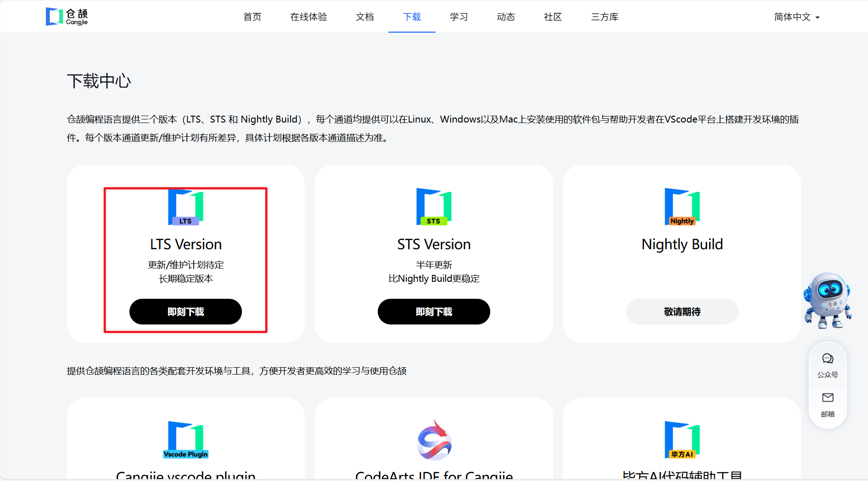The image size is (868, 481).
Task: Open the 三方库 menu item
Action: [x=605, y=17]
